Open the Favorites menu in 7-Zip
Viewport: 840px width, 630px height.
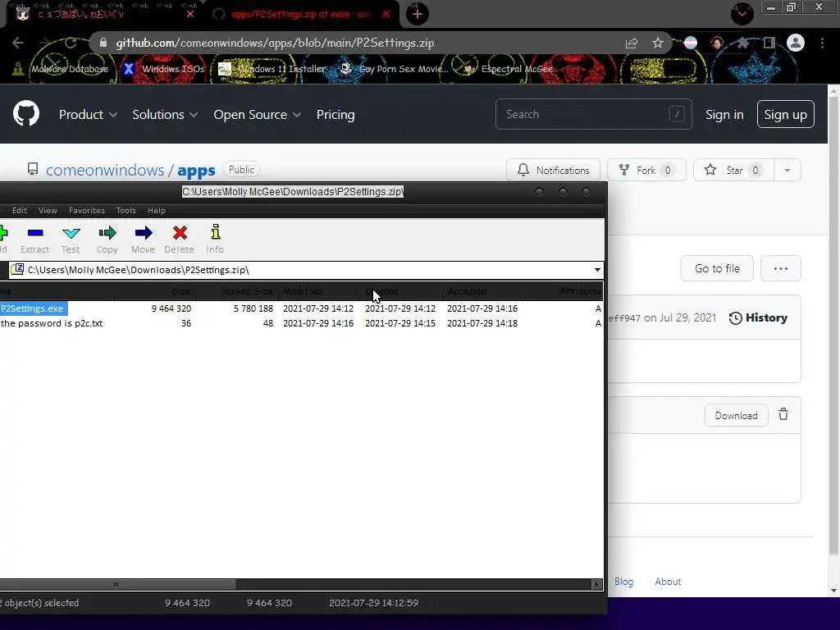[x=87, y=211]
